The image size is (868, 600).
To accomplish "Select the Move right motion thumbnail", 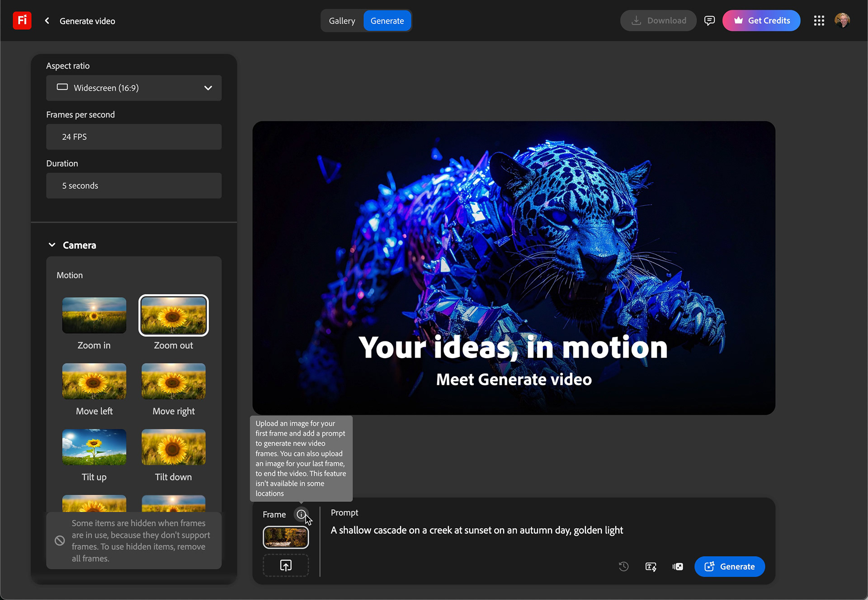I will point(174,381).
